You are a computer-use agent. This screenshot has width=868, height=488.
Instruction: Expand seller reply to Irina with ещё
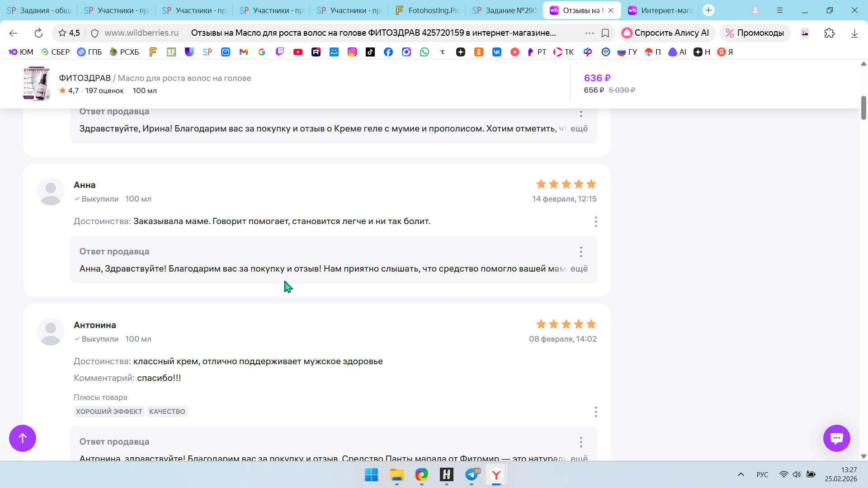pos(579,129)
